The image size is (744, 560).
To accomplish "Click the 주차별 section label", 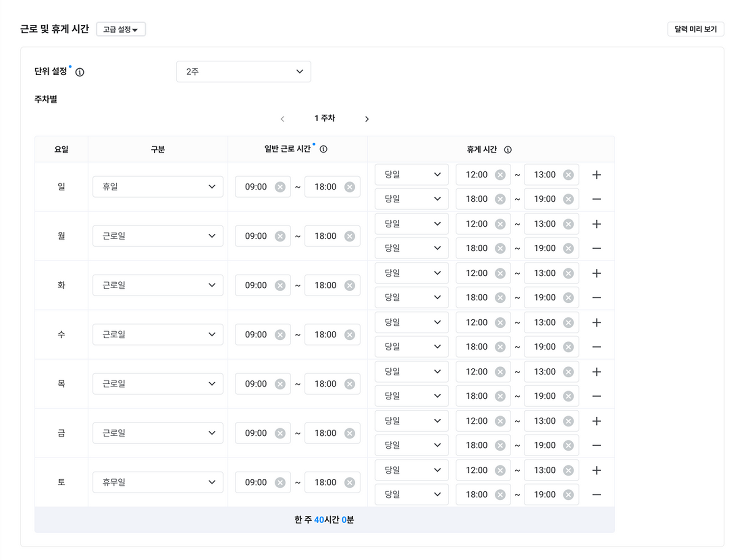I will 46,99.
